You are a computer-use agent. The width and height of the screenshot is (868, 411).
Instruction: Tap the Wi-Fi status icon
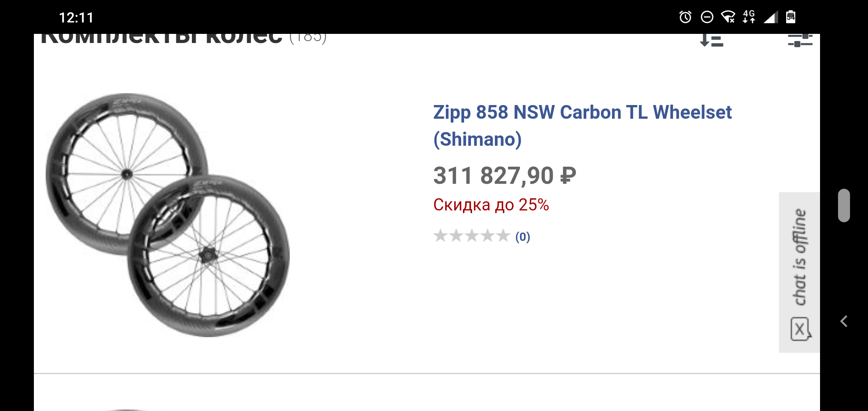click(728, 17)
